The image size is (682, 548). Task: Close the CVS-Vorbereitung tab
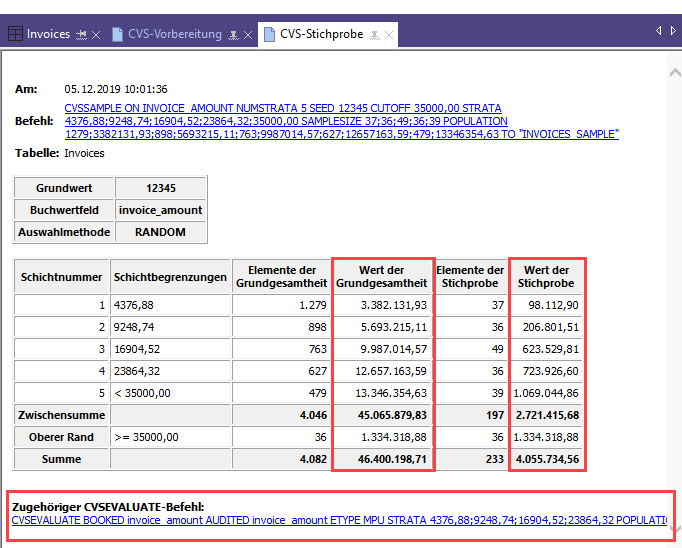click(x=247, y=35)
